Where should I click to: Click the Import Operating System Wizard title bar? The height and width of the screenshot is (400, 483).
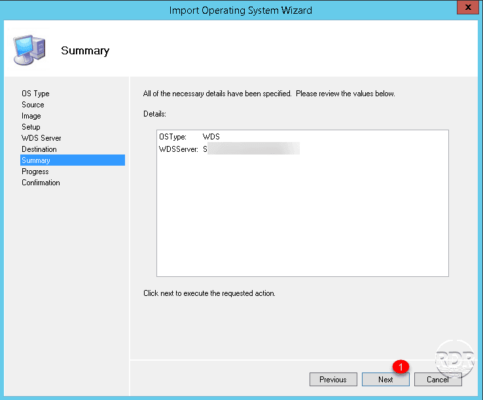point(241,10)
